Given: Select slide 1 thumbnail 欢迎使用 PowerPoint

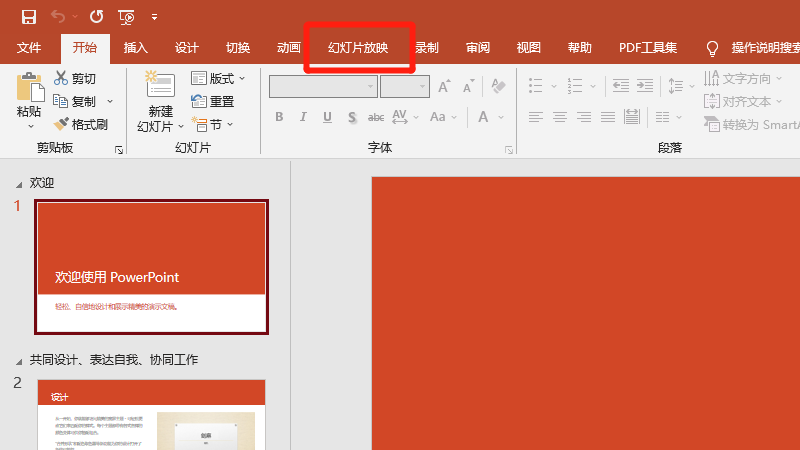Looking at the screenshot, I should pyautogui.click(x=151, y=266).
